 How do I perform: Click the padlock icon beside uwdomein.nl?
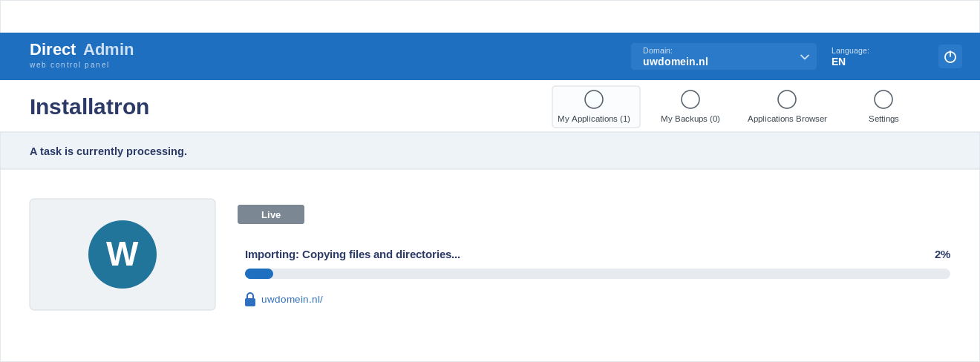coord(250,299)
